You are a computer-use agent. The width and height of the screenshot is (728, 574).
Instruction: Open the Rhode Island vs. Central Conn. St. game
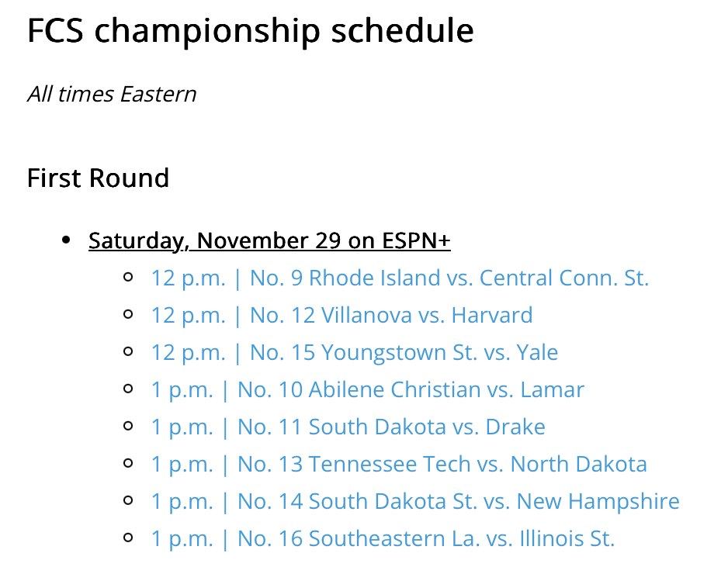(399, 278)
